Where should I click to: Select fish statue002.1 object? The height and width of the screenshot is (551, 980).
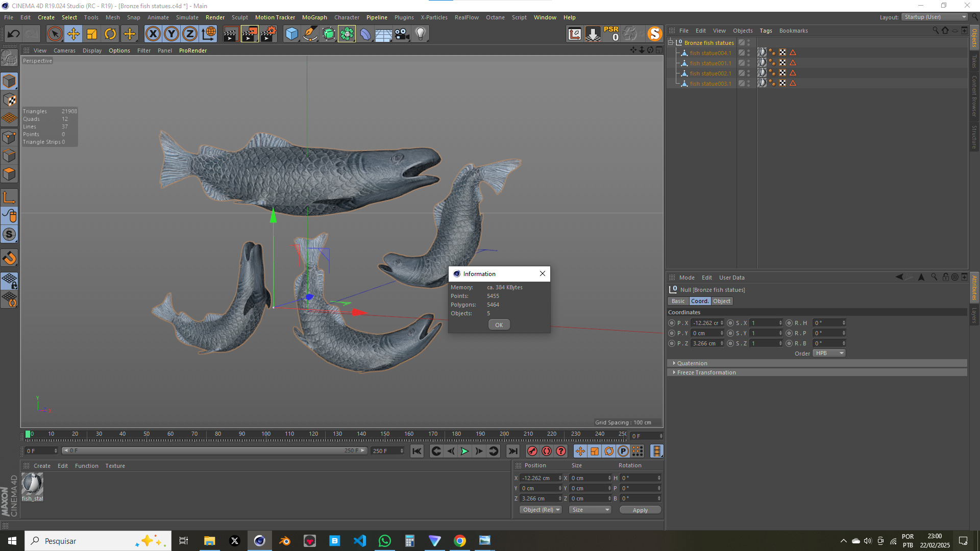click(x=710, y=73)
